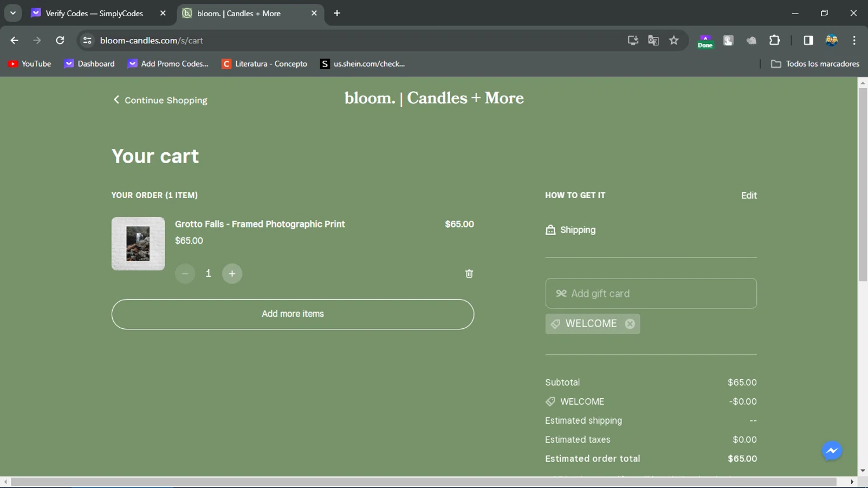The width and height of the screenshot is (868, 488).
Task: Go back via Continue Shopping link
Action: point(160,100)
